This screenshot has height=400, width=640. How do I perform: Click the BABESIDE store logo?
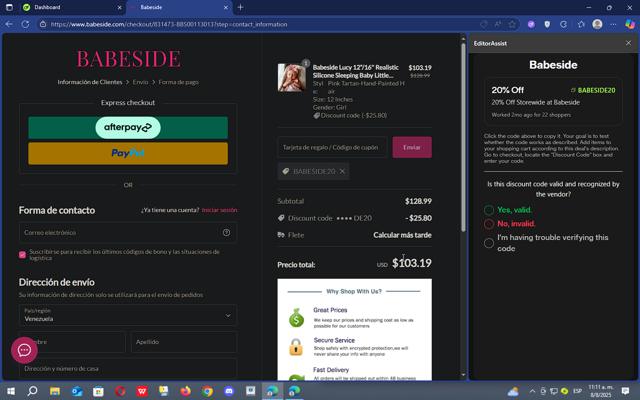coord(128,59)
